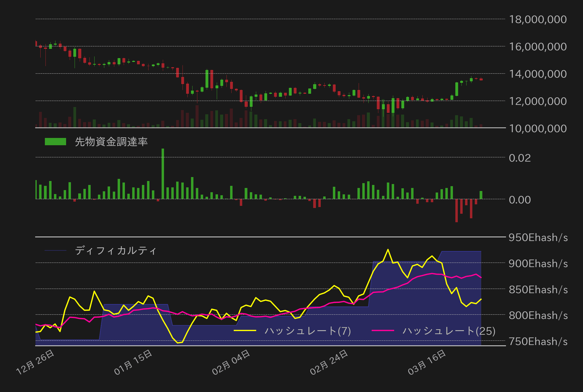The image size is (583, 392).
Task: Click the 02月 24日 date axis label
Action: click(x=329, y=362)
